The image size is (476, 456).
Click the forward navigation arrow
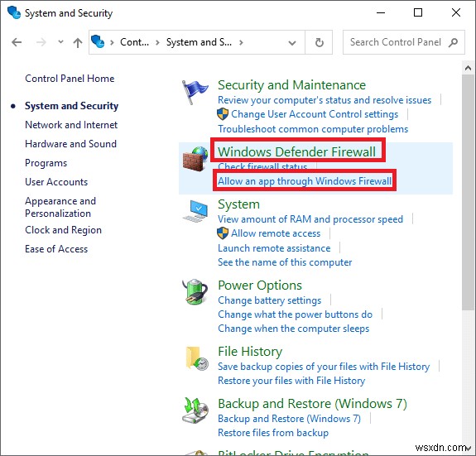[41, 42]
